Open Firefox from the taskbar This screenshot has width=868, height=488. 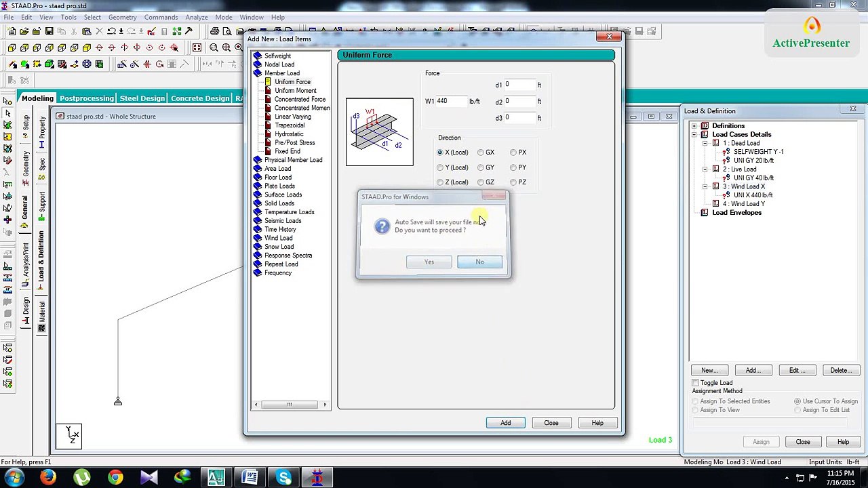pos(47,478)
